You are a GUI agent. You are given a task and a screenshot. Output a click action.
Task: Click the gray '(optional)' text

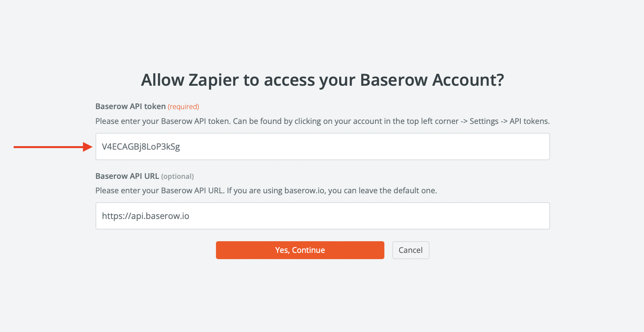[177, 177]
